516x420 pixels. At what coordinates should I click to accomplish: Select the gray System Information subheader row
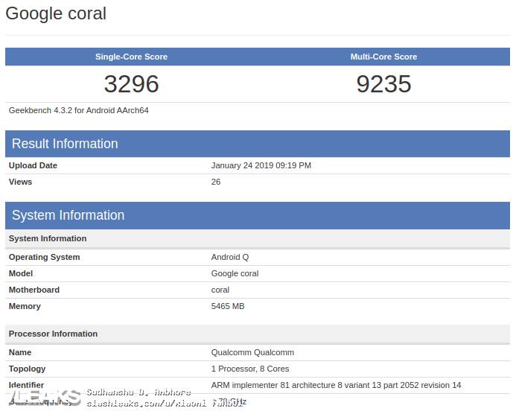pyautogui.click(x=258, y=238)
